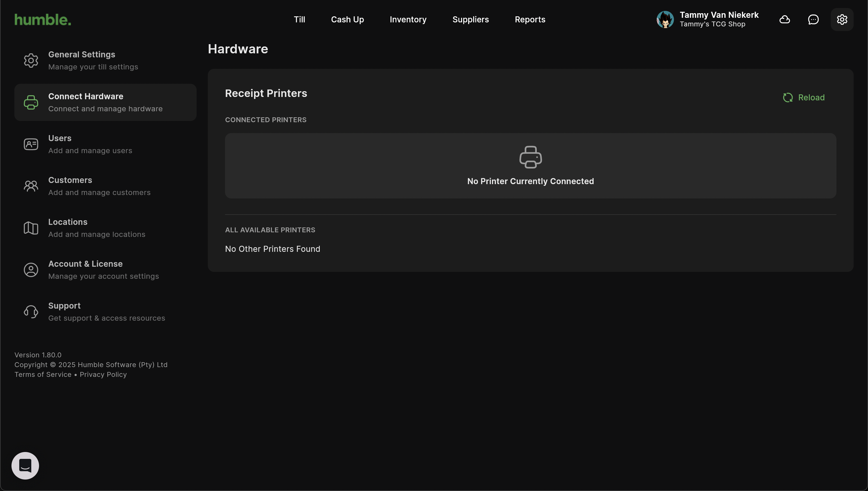Open the Terms of Service link
Viewport: 868px width, 491px height.
click(43, 374)
